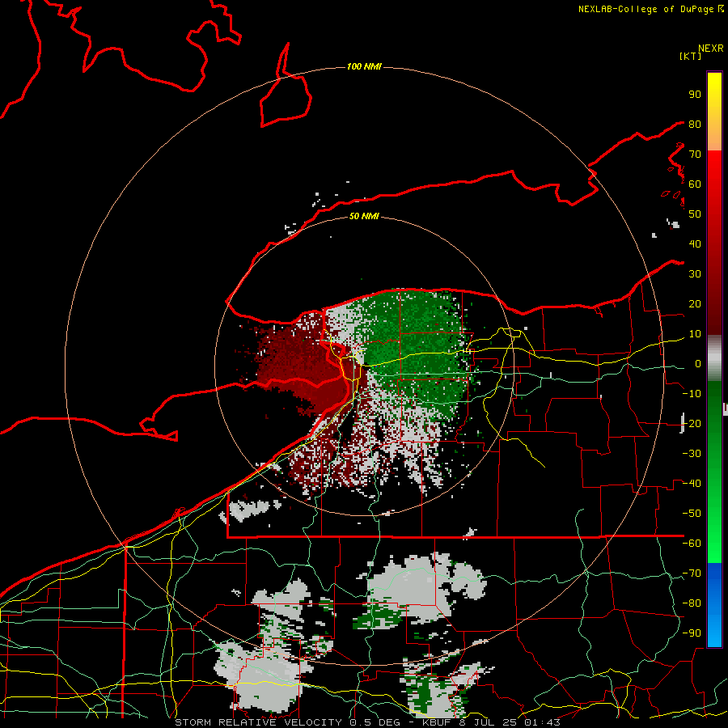Click the 40 value on the velocity scale
Screen dimensions: 728x728
click(x=695, y=243)
